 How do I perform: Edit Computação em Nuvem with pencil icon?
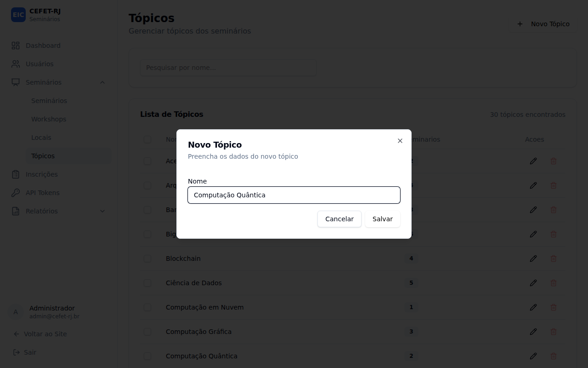tap(533, 307)
